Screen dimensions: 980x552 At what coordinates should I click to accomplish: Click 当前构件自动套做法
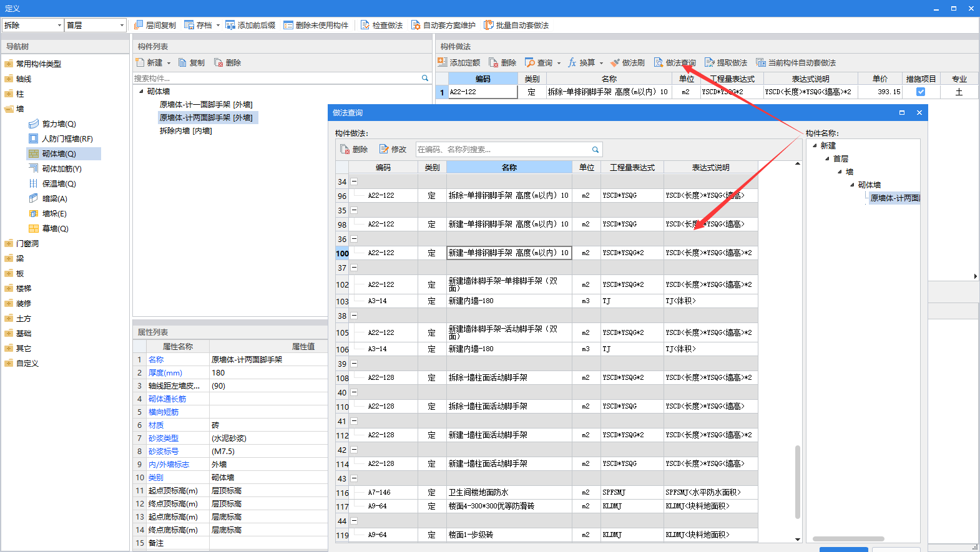point(796,62)
